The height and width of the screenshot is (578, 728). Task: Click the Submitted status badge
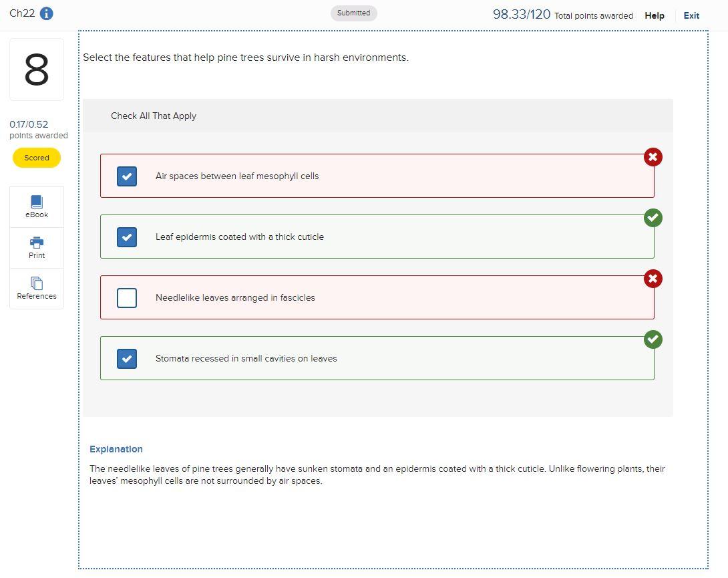point(353,13)
